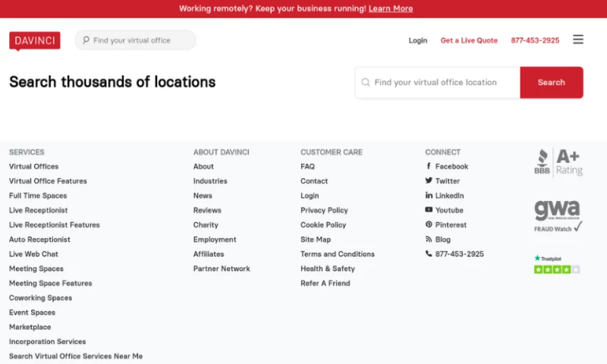This screenshot has height=364, width=607.
Task: Click the Youtube icon in footer
Action: coord(429,210)
